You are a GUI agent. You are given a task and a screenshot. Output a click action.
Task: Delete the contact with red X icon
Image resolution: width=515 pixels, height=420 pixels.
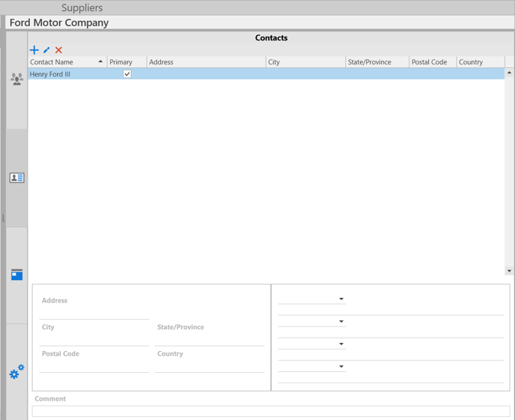(x=58, y=50)
